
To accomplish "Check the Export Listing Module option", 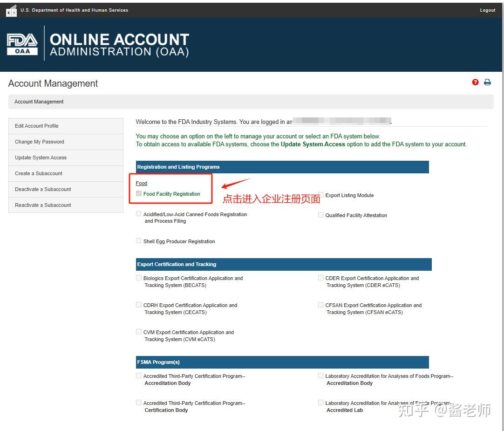I will point(320,194).
